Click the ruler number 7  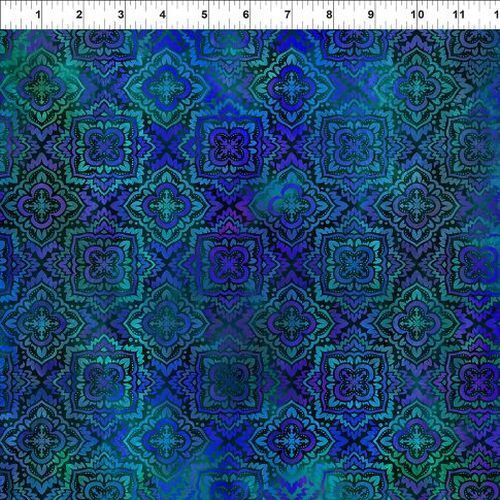click(287, 14)
